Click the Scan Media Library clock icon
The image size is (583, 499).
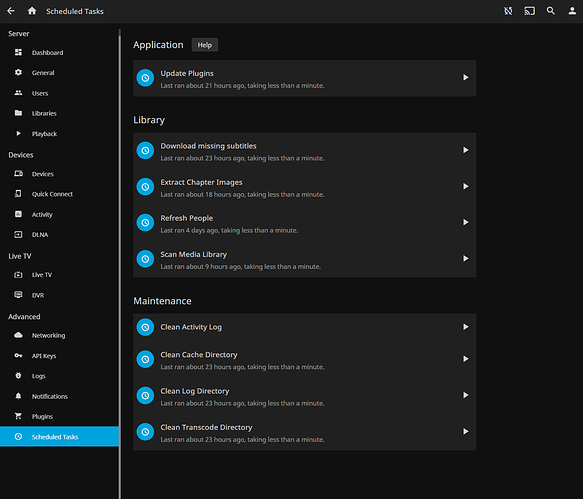pos(145,259)
